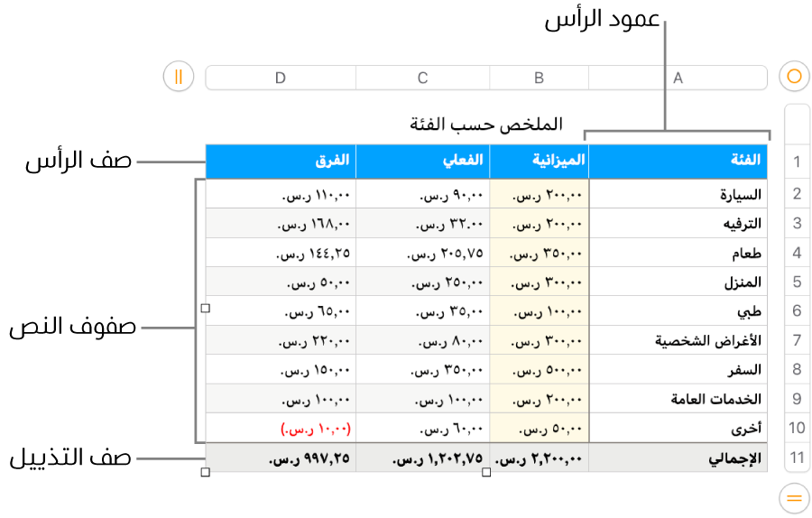Click the header cell الفعلي
Viewport: 812px width, 518px height.
(x=422, y=162)
